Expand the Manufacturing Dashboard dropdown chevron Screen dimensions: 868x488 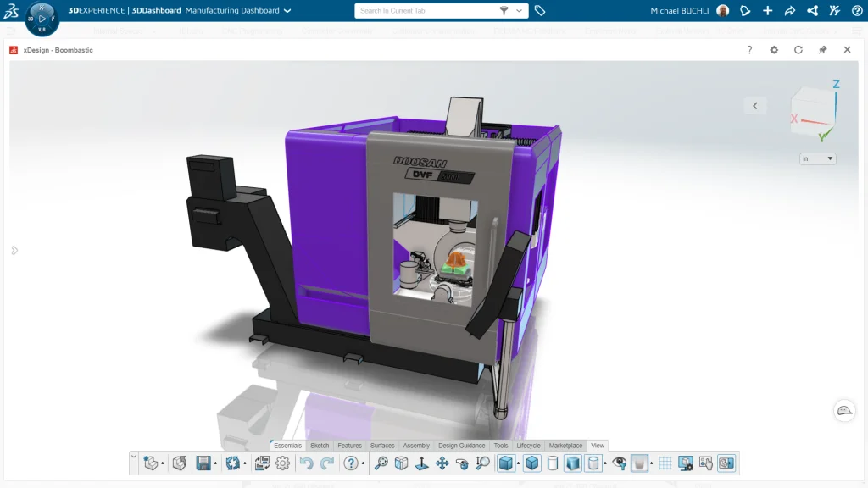[287, 11]
